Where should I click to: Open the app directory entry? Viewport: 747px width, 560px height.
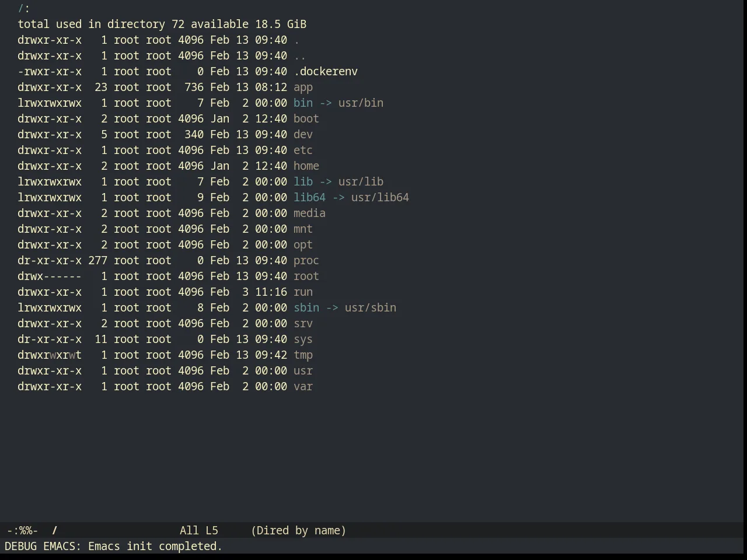point(303,87)
